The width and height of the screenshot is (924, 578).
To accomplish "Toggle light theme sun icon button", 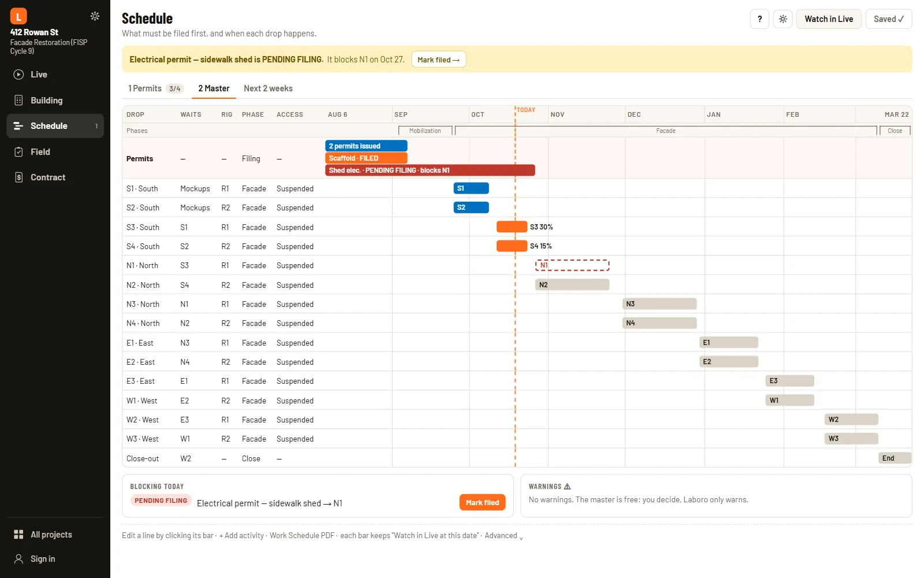I will pyautogui.click(x=783, y=19).
